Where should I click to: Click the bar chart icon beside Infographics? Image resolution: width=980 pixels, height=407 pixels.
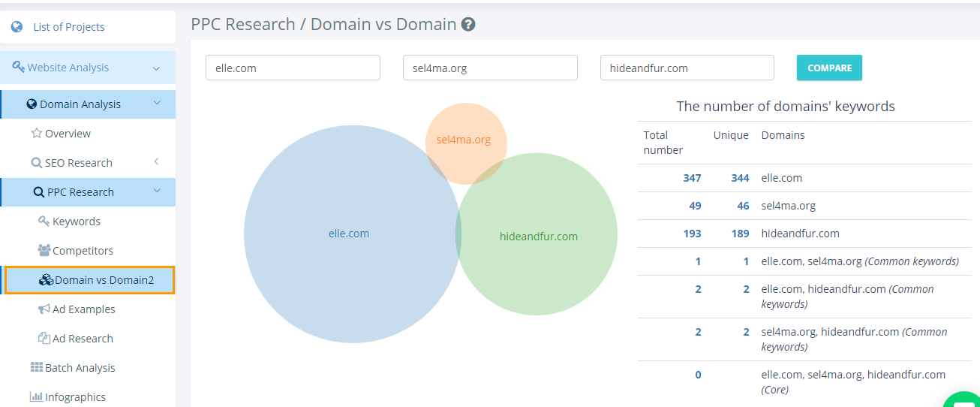pyautogui.click(x=36, y=396)
